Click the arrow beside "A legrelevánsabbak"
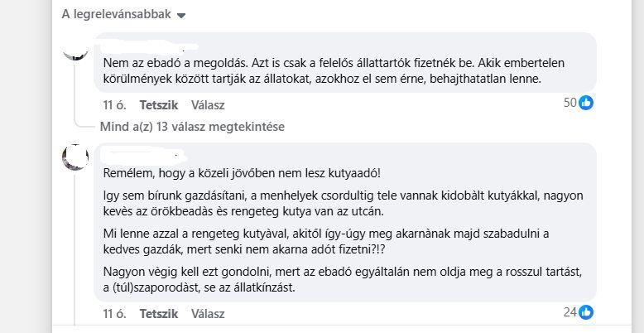The image size is (644, 333). tap(181, 15)
